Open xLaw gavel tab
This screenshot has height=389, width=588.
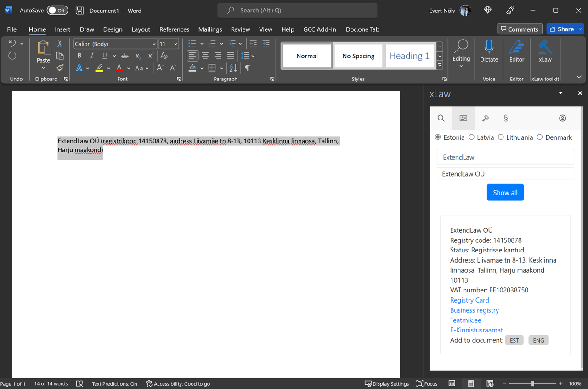486,118
